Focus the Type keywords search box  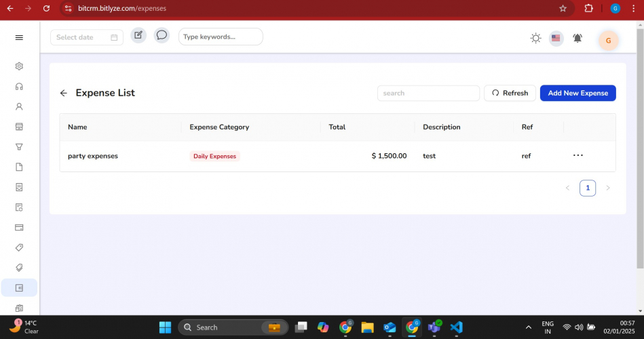tap(221, 37)
